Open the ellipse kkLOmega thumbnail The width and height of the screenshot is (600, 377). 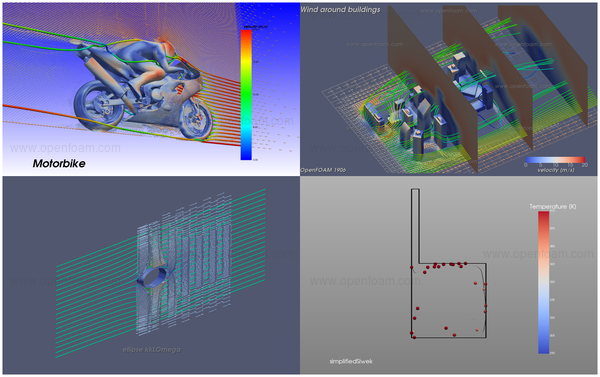tap(151, 275)
